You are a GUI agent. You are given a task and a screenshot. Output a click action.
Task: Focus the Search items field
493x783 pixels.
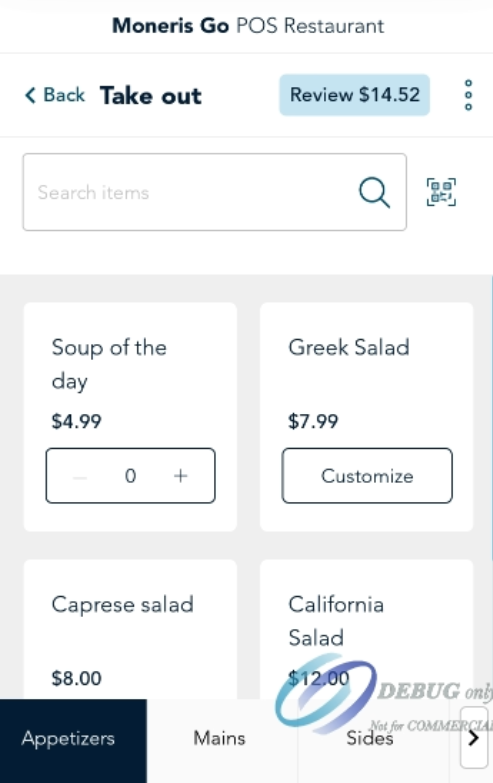[x=214, y=192]
